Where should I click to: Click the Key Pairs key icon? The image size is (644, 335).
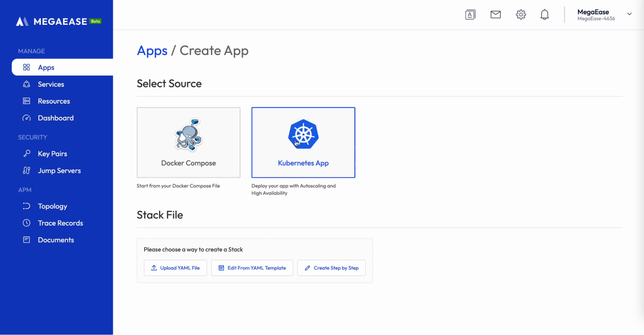(x=27, y=154)
